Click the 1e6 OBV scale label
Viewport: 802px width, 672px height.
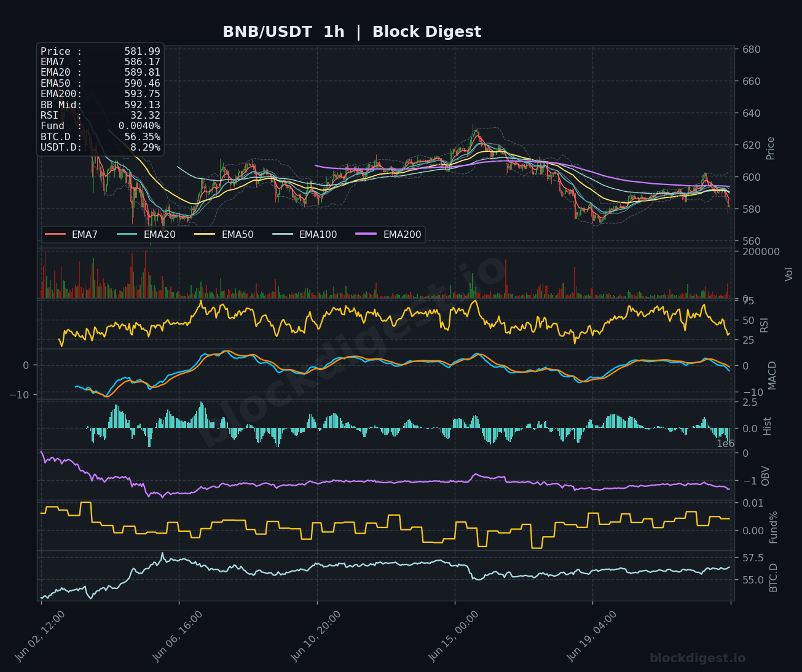pyautogui.click(x=725, y=443)
